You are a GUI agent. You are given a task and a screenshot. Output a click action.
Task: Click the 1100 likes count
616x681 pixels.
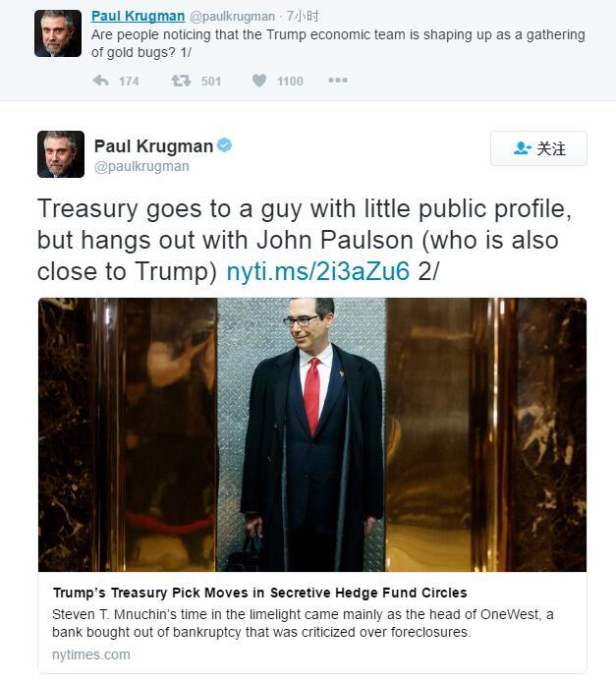[290, 82]
